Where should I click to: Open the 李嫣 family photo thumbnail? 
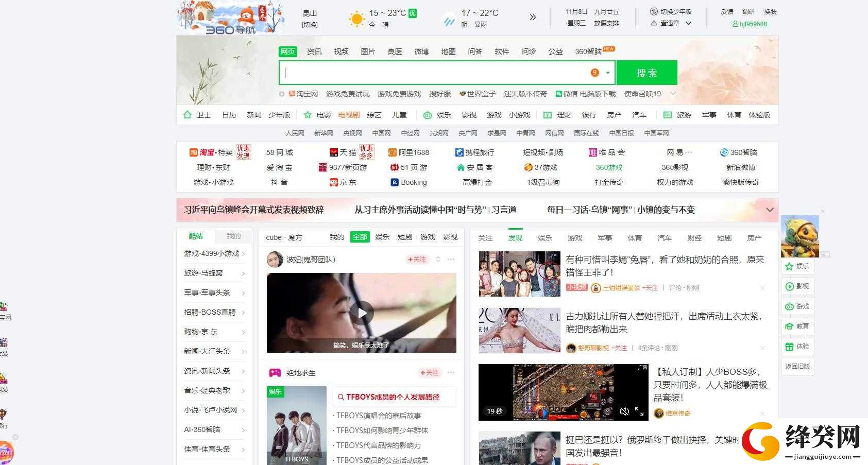[x=519, y=274]
